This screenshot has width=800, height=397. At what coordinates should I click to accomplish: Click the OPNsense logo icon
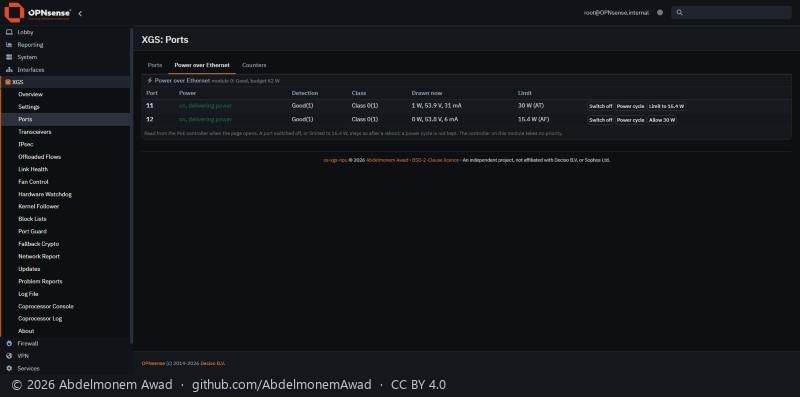coord(14,13)
